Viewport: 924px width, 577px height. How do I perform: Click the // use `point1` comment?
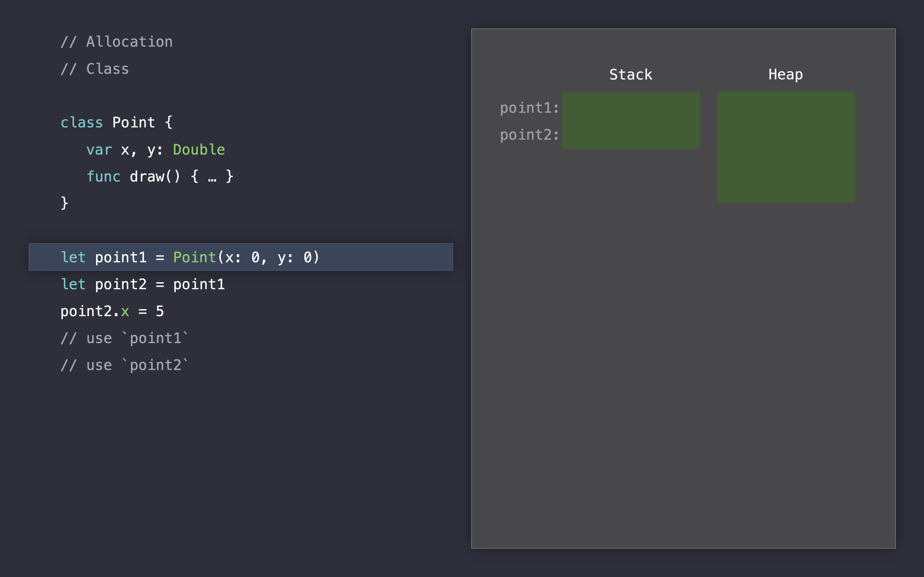tap(124, 339)
